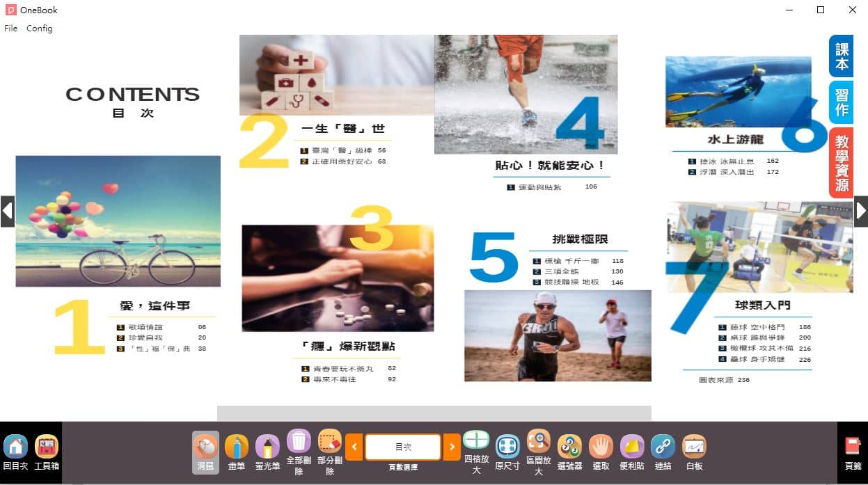Open entry 正確用藥好安心 page 68
This screenshot has width=868, height=485.
click(x=343, y=161)
